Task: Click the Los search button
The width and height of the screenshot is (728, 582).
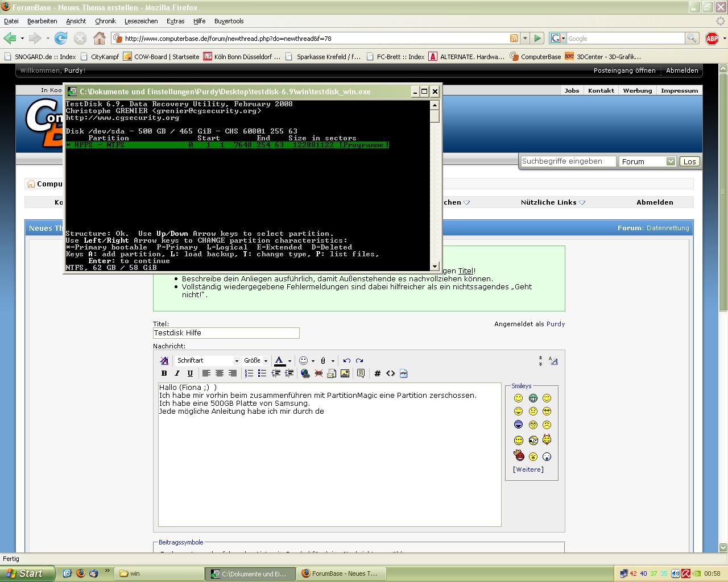Action: pyautogui.click(x=690, y=161)
